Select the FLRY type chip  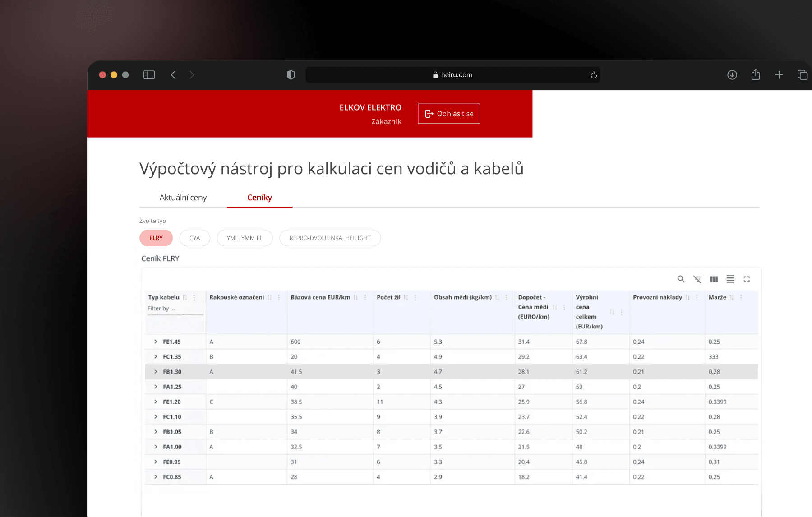156,238
